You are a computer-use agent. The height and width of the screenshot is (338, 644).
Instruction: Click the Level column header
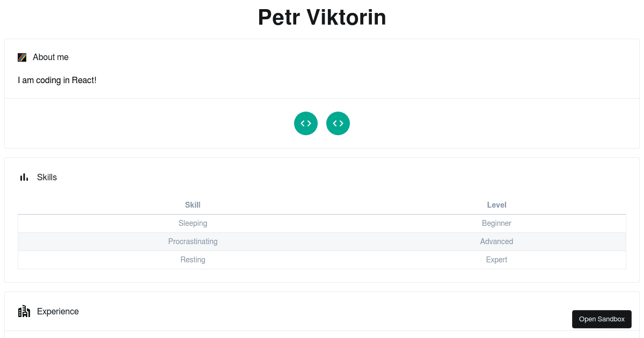(496, 205)
